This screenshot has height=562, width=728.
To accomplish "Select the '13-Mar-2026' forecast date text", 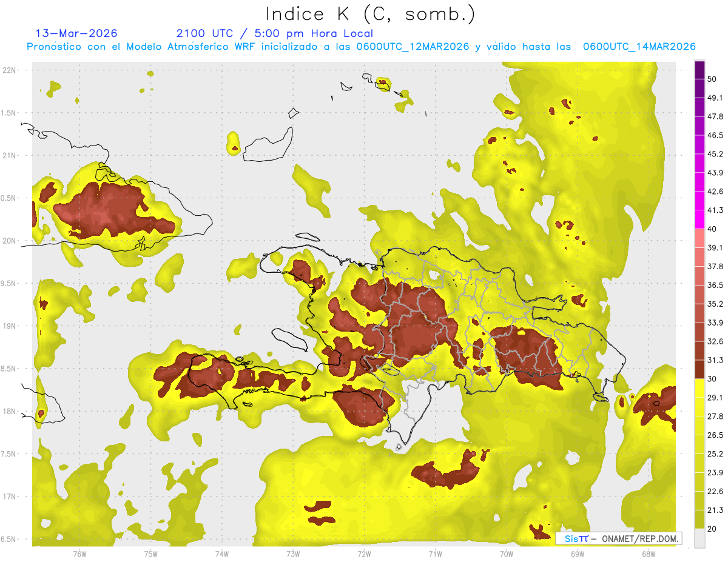I will (76, 33).
